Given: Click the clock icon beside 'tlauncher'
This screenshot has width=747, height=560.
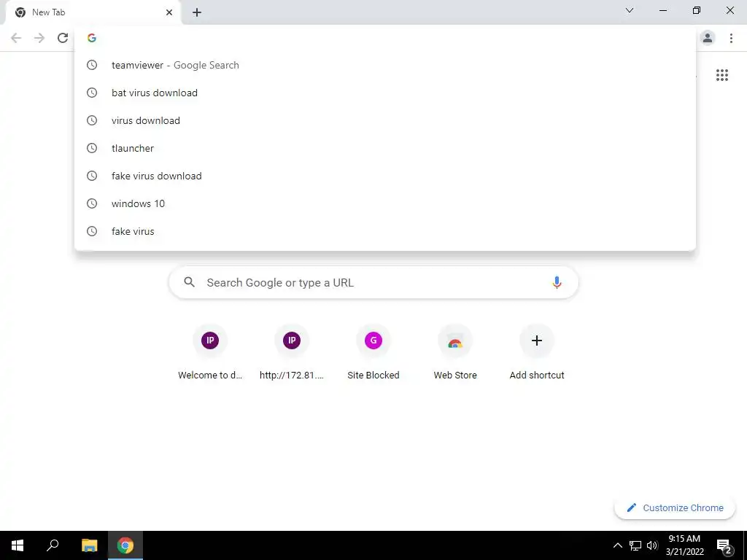Looking at the screenshot, I should coord(92,148).
